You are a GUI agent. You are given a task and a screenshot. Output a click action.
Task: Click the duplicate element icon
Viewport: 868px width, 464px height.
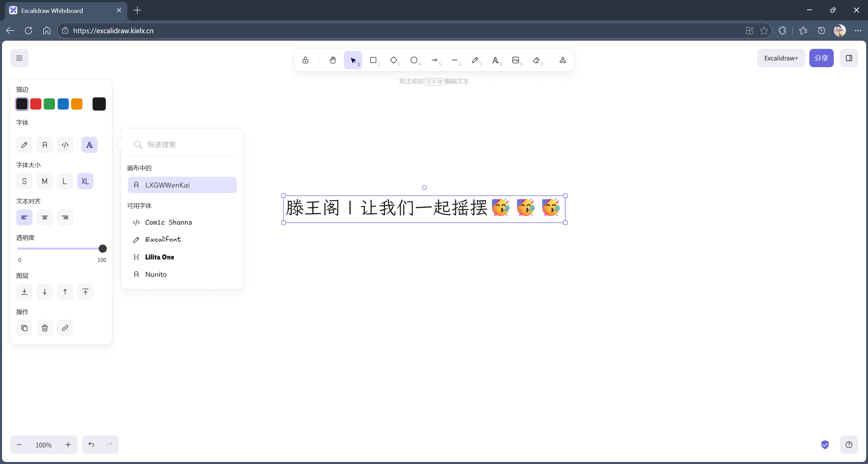24,328
